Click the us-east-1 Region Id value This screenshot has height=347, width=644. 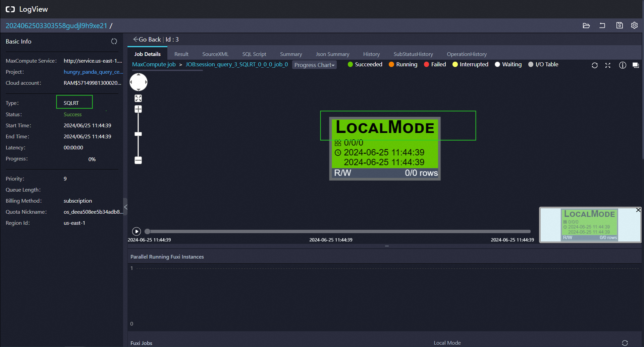click(74, 223)
